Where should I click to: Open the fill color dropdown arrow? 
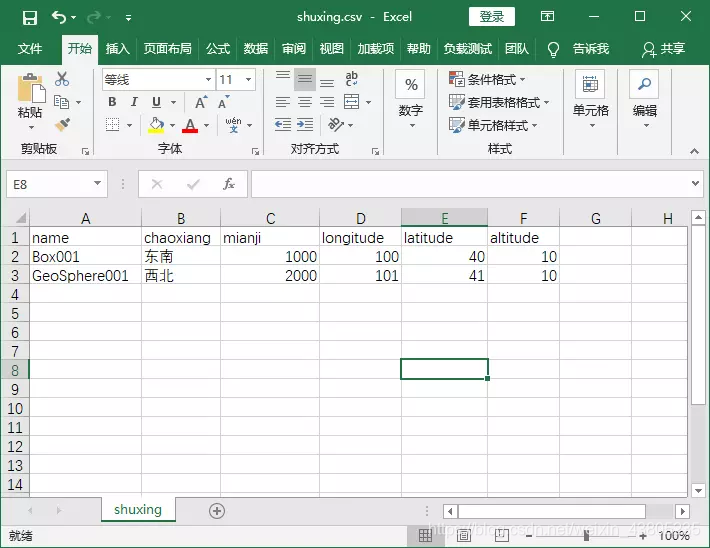click(x=173, y=125)
